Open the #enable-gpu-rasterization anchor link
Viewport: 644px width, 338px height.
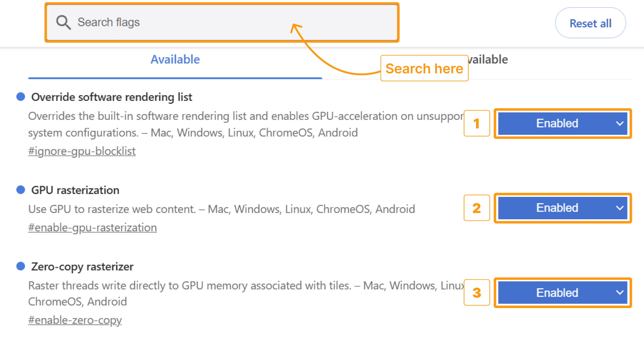pos(92,227)
